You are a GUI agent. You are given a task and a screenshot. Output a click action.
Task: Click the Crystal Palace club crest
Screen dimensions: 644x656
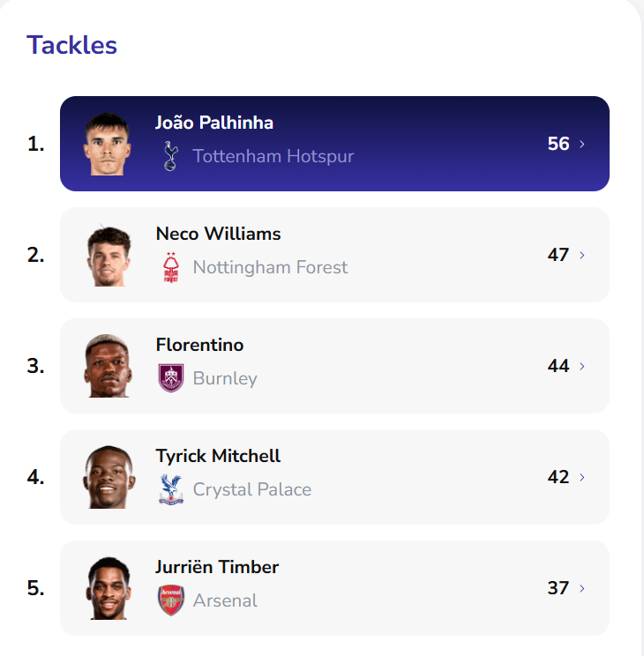(170, 489)
